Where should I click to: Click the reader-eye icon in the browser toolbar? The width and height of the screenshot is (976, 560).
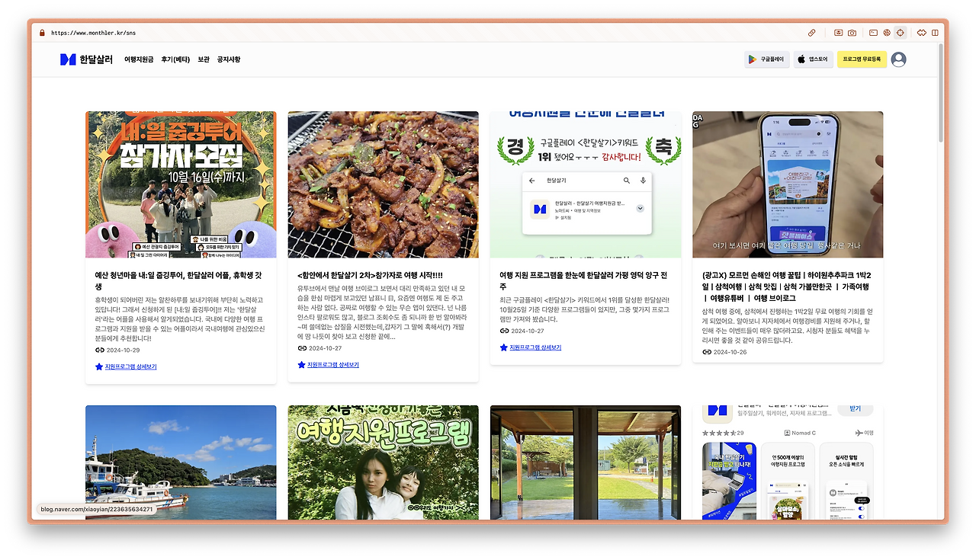pyautogui.click(x=837, y=32)
